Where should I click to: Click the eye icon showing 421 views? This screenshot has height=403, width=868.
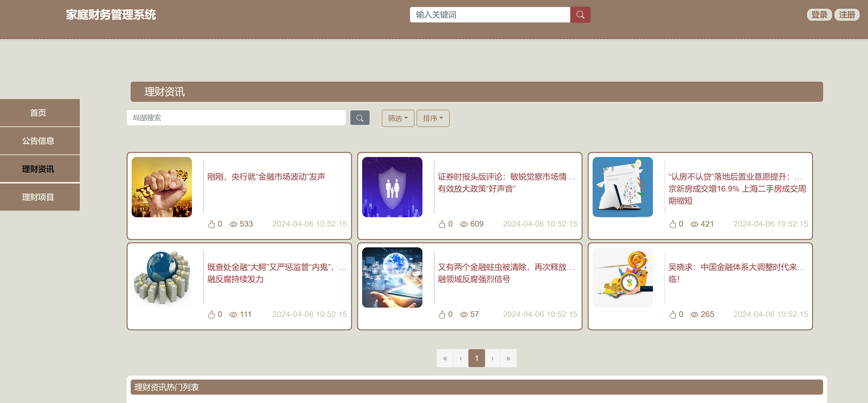(x=694, y=224)
